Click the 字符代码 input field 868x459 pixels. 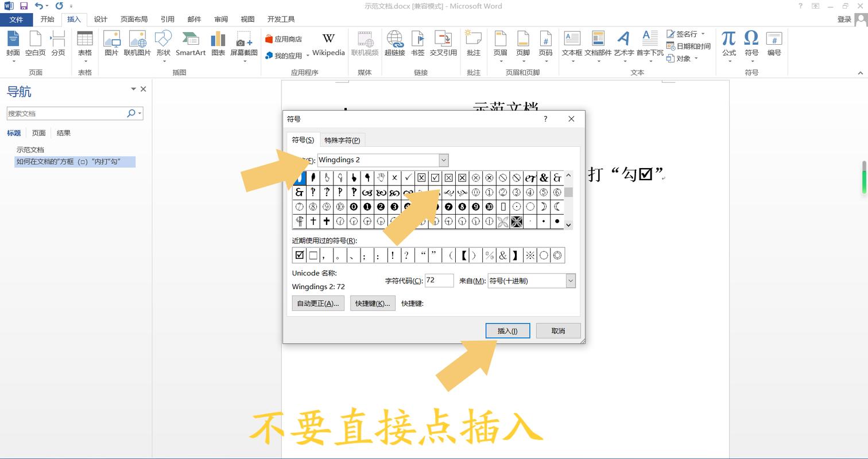[439, 281]
